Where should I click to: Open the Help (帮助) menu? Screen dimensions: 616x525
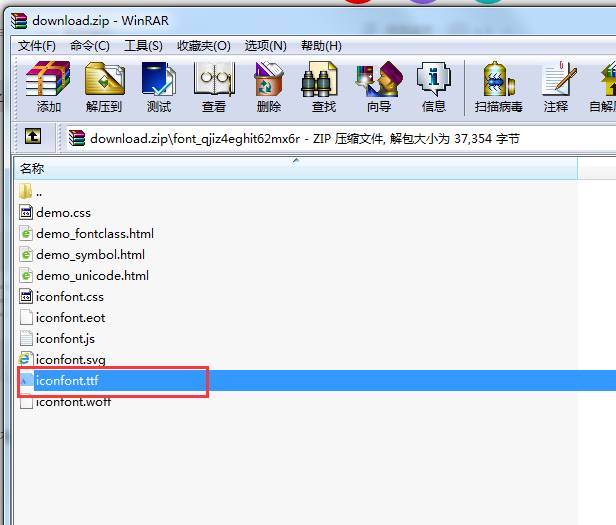(x=321, y=46)
